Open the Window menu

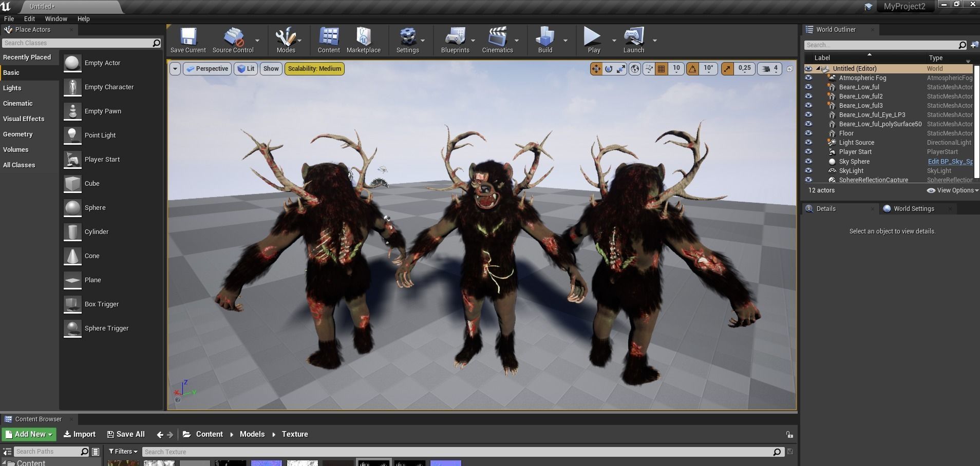pos(56,19)
